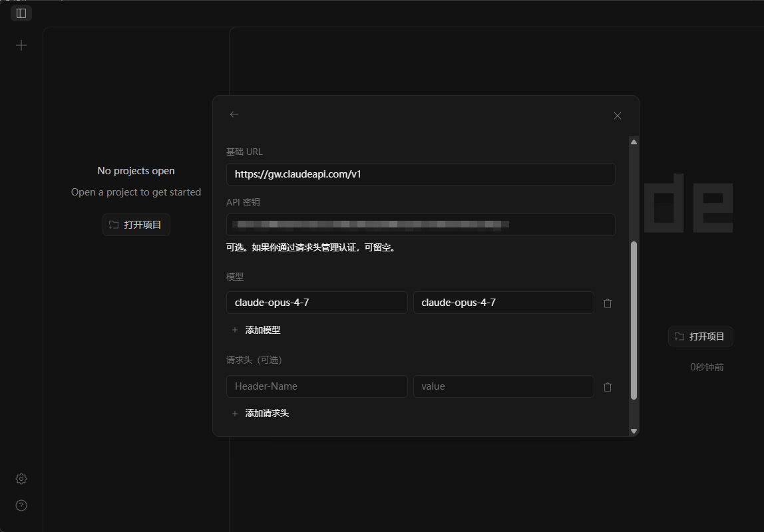764x532 pixels.
Task: Click the No projects open text
Action: point(136,171)
